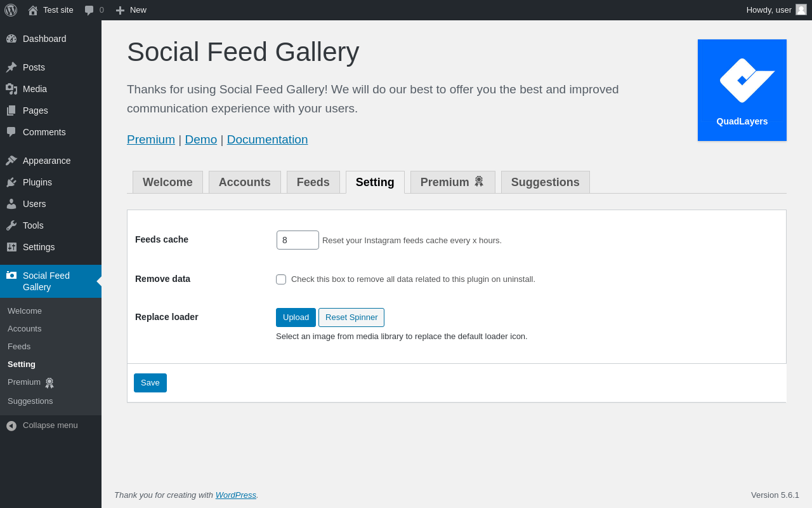Viewport: 812px width, 508px height.
Task: Click the QuadLayers logo banner
Action: [x=742, y=90]
